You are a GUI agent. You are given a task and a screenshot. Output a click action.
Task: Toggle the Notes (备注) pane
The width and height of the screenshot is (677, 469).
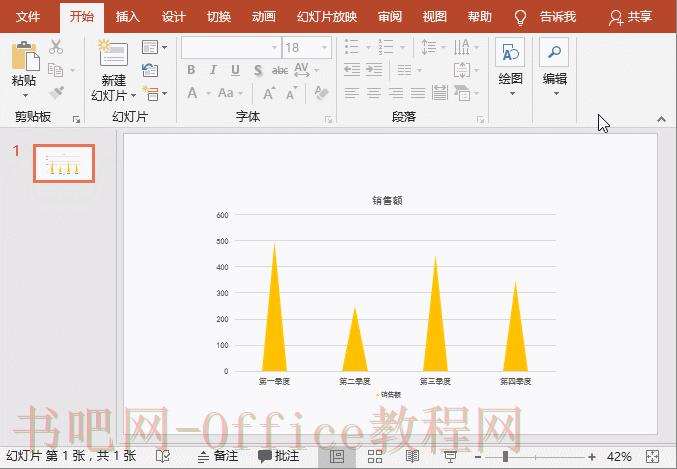coord(218,456)
